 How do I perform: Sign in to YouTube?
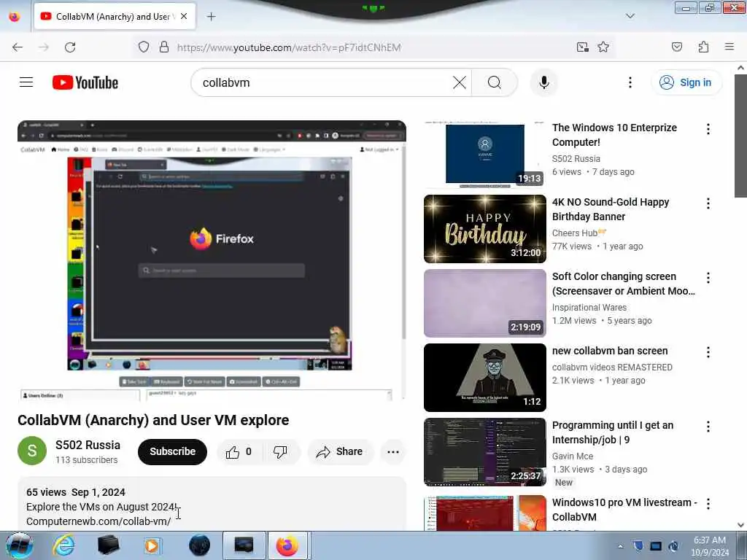point(686,82)
